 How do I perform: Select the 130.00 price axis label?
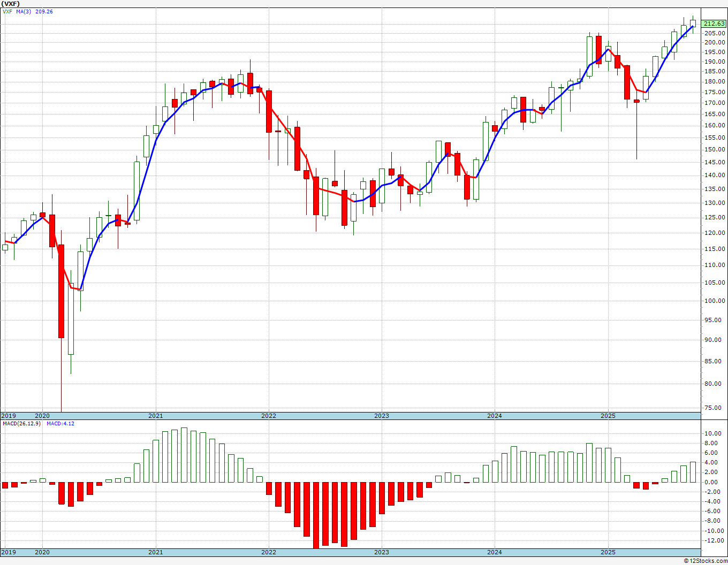pyautogui.click(x=715, y=203)
